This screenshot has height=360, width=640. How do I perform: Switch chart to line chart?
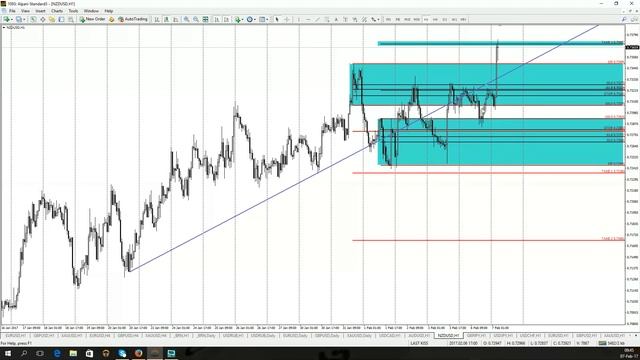point(176,19)
